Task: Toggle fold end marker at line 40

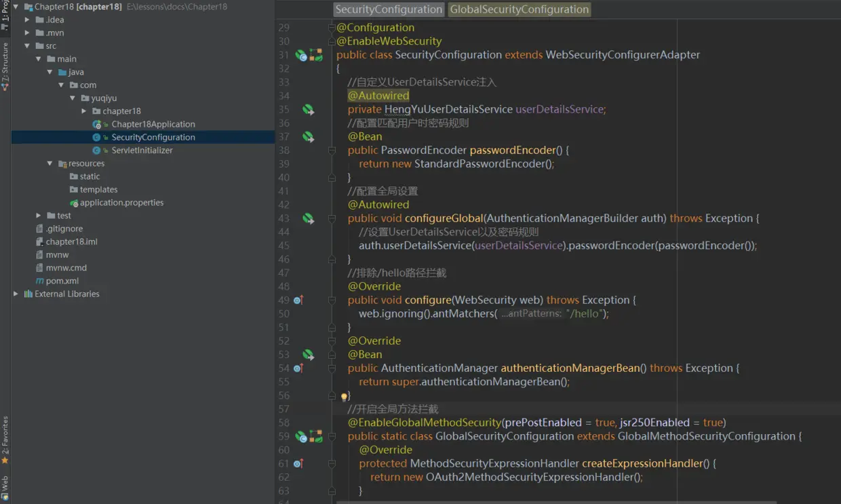Action: click(332, 178)
